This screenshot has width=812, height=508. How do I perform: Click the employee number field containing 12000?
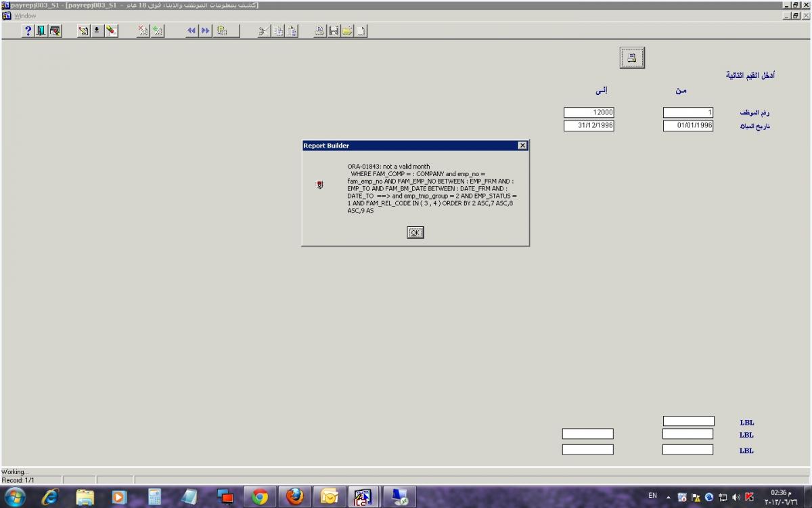point(589,112)
